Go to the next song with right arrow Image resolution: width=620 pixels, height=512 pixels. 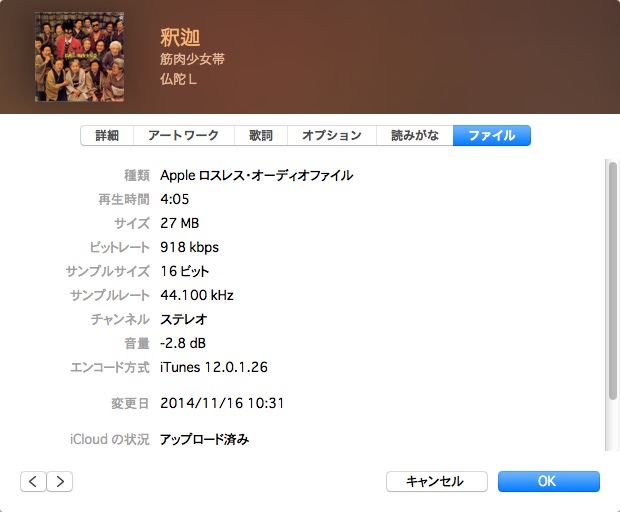60,481
